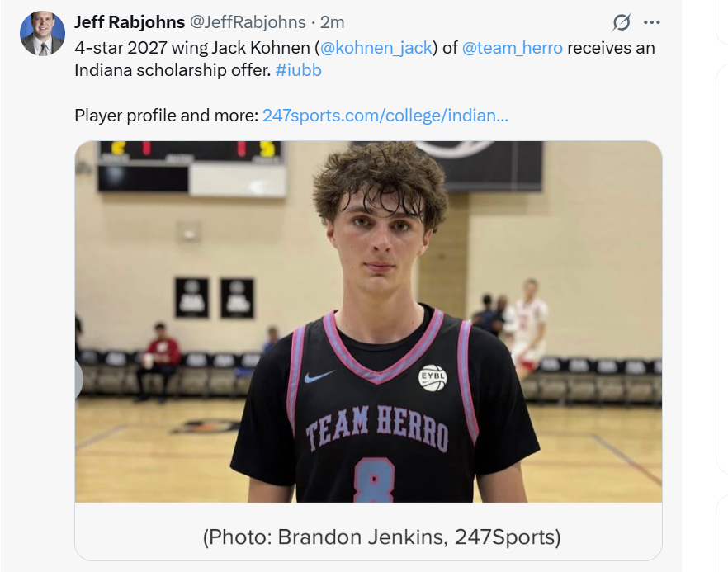Open the Jeff Rabjohns display name
Viewport: 728px width, 572px height.
tap(130, 21)
